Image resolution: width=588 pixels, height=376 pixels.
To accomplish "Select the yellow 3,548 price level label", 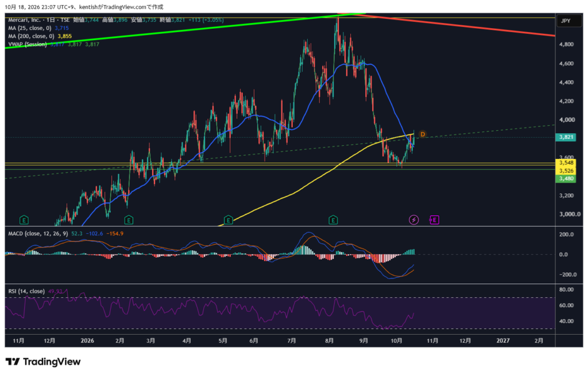I will coord(566,162).
